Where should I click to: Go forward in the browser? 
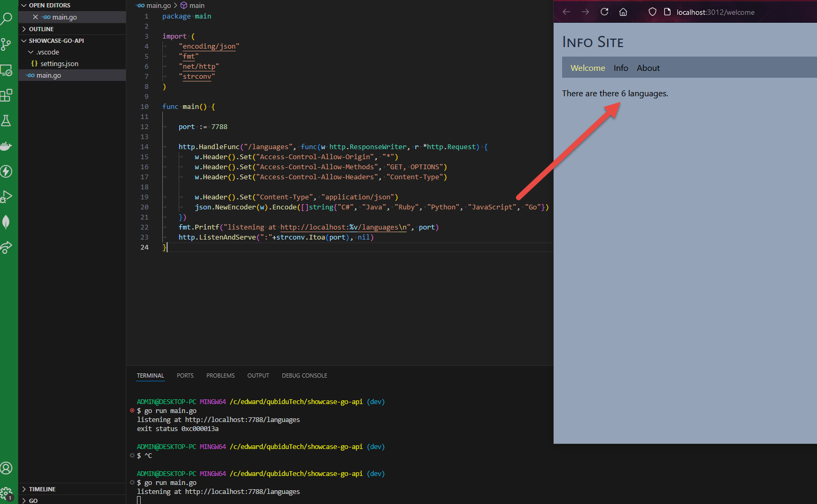(x=585, y=12)
